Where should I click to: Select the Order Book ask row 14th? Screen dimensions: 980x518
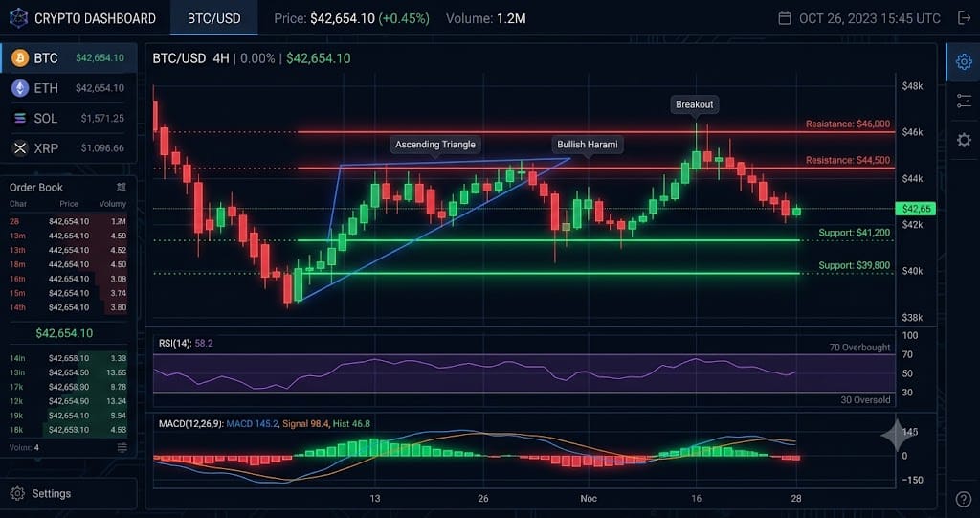pos(68,307)
